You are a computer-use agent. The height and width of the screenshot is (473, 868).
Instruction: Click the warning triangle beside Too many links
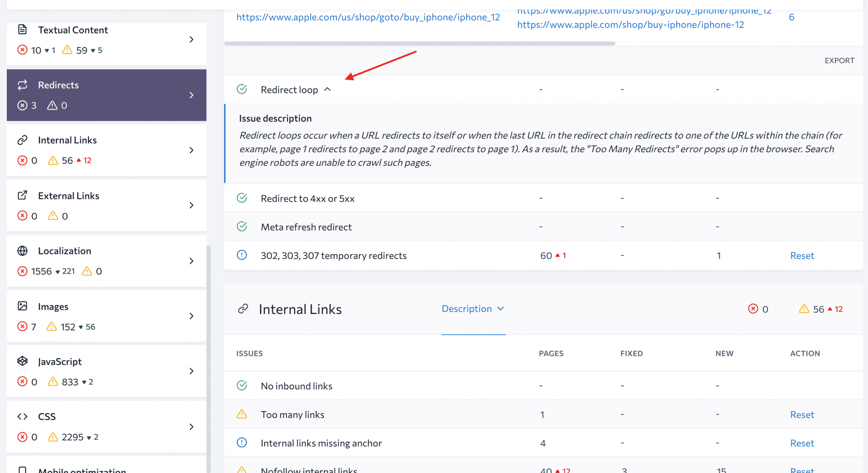click(x=242, y=414)
